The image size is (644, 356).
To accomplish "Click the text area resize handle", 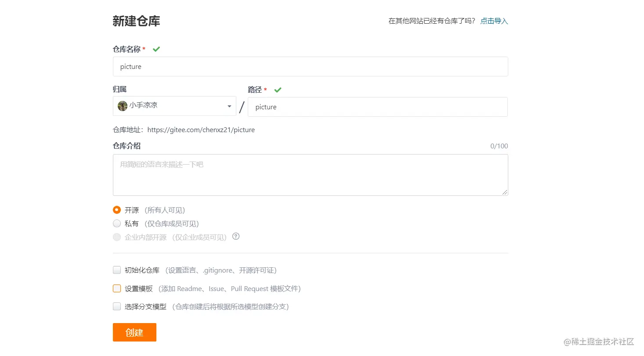I will click(505, 192).
